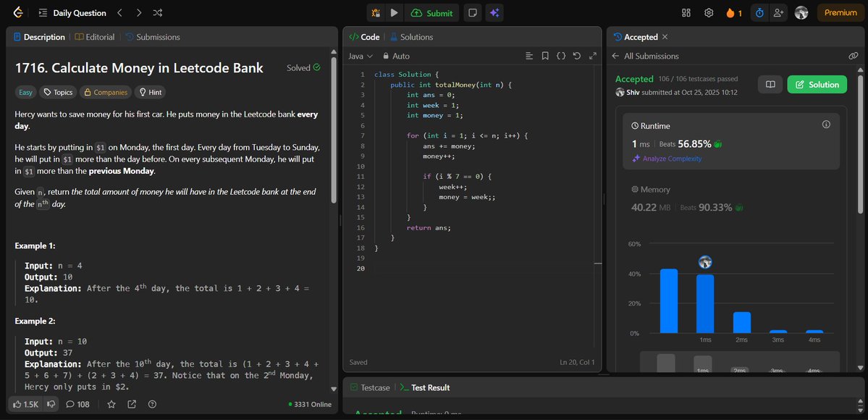Pick a random question shuffle icon
The height and width of the screenshot is (420, 868).
[157, 13]
